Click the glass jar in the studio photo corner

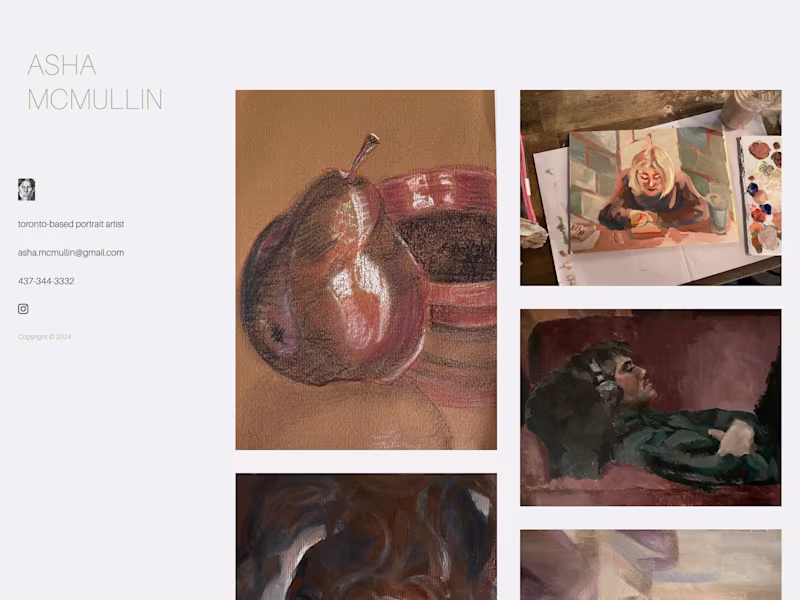[750, 108]
